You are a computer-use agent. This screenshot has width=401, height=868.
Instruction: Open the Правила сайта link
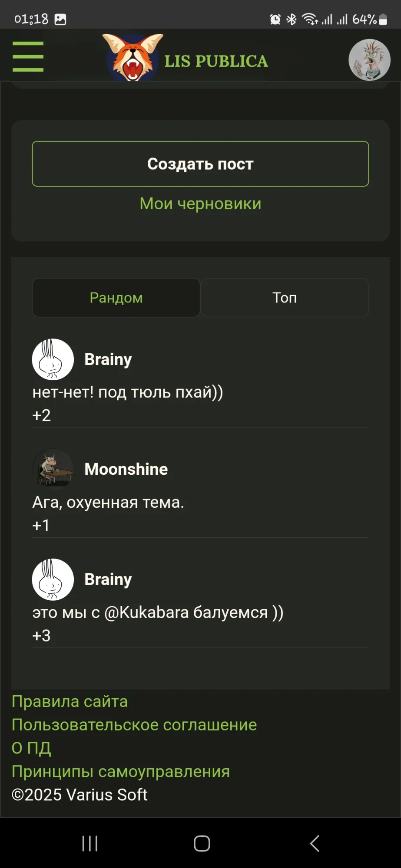70,701
